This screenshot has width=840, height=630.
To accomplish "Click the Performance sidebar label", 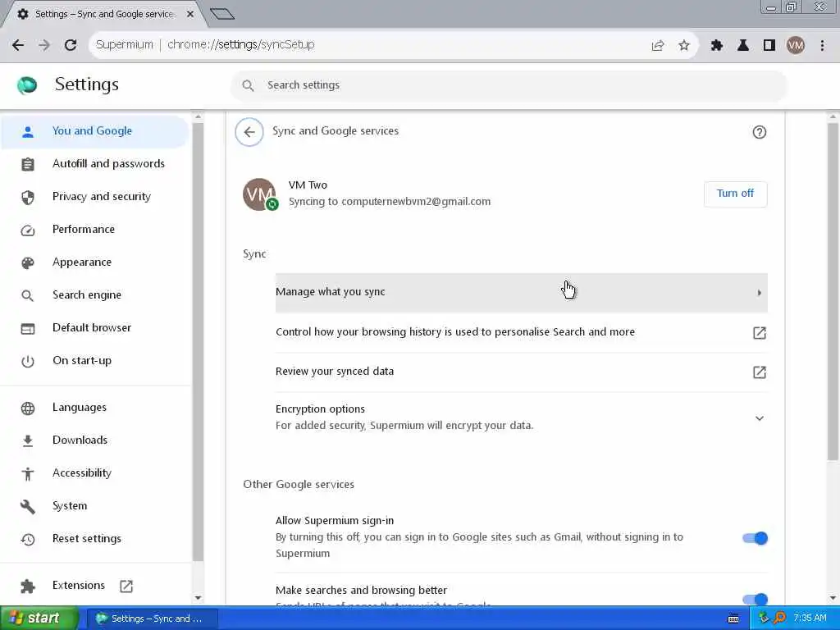I will click(84, 230).
